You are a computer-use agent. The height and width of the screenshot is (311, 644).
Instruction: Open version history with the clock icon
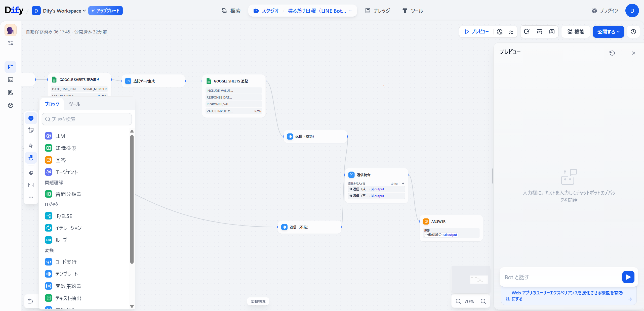coord(633,32)
